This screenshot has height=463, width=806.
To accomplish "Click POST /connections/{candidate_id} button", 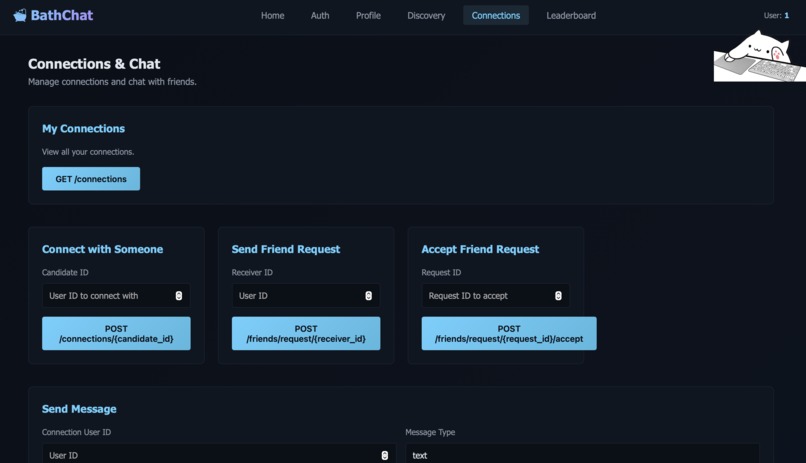I will 116,334.
